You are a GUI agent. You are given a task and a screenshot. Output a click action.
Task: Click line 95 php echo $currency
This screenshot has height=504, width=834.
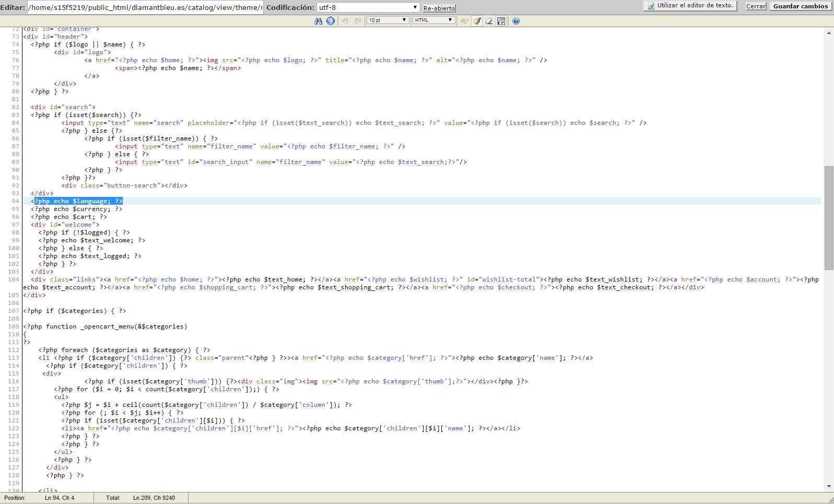coord(76,209)
